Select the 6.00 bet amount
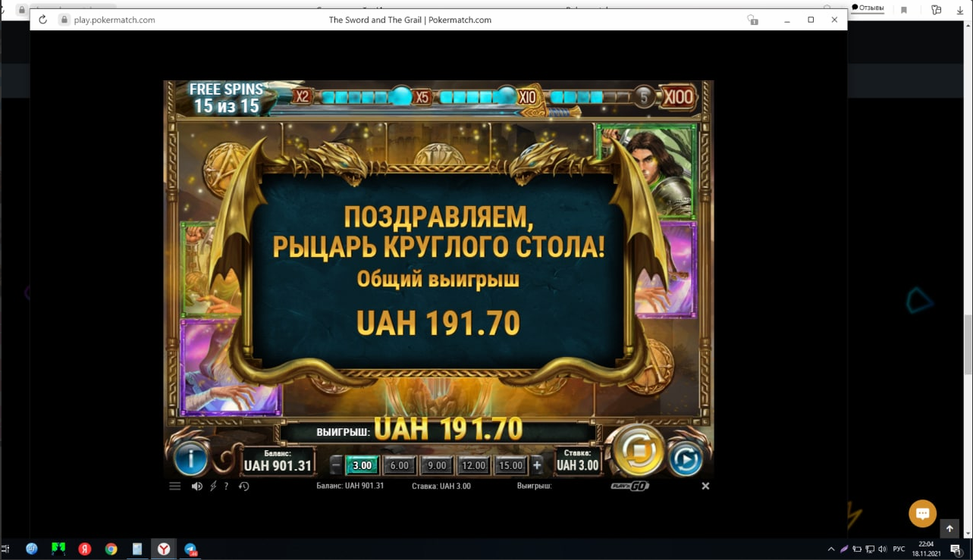Screen dimensions: 973x560 [x=399, y=465]
